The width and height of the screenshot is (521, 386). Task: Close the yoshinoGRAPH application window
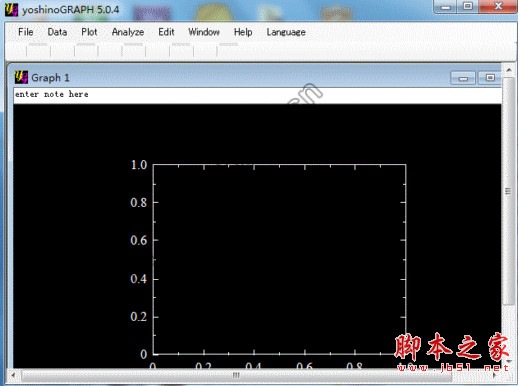[x=498, y=7]
